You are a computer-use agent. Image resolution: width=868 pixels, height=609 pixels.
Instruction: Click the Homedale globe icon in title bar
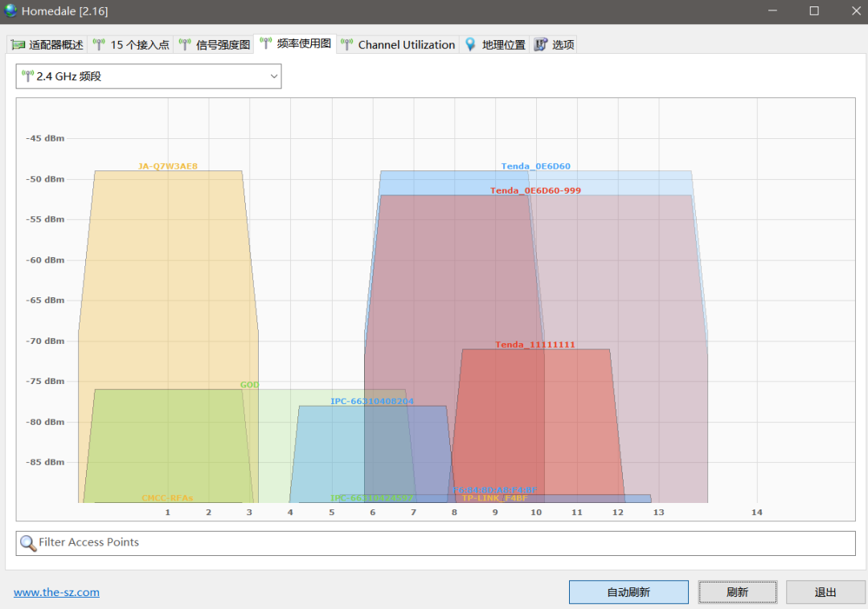pyautogui.click(x=10, y=10)
